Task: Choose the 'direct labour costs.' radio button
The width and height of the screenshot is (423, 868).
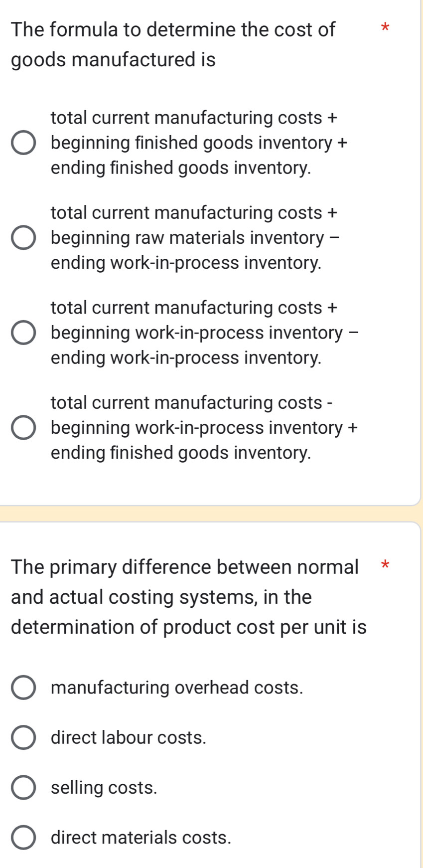Action: click(23, 738)
